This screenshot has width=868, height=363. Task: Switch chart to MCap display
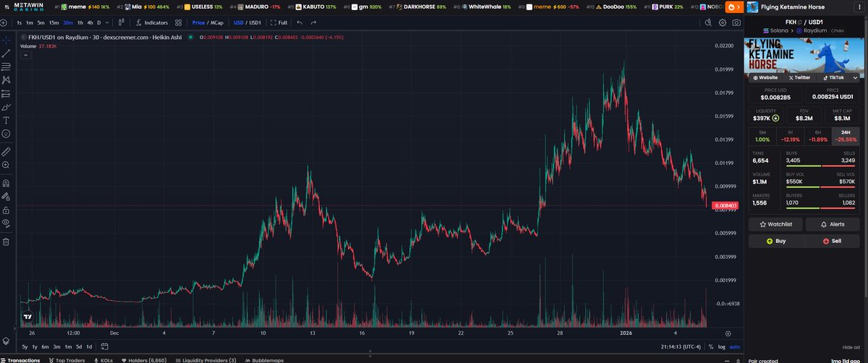tap(217, 22)
